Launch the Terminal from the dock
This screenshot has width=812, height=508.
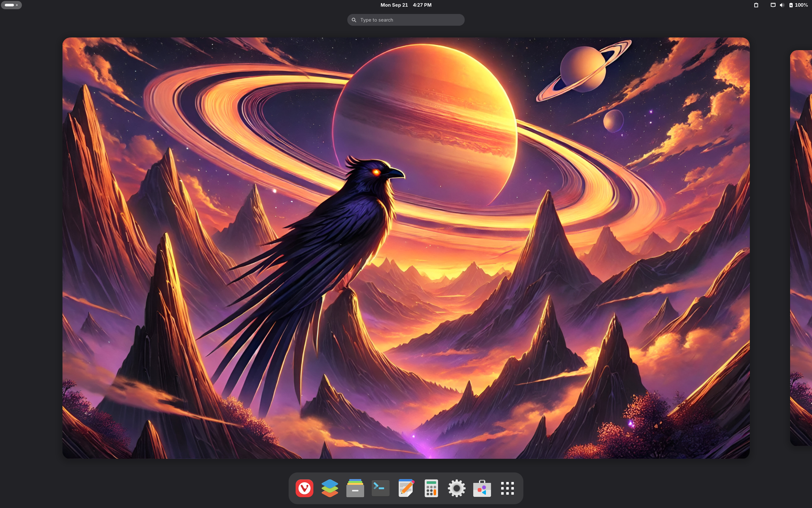point(381,488)
